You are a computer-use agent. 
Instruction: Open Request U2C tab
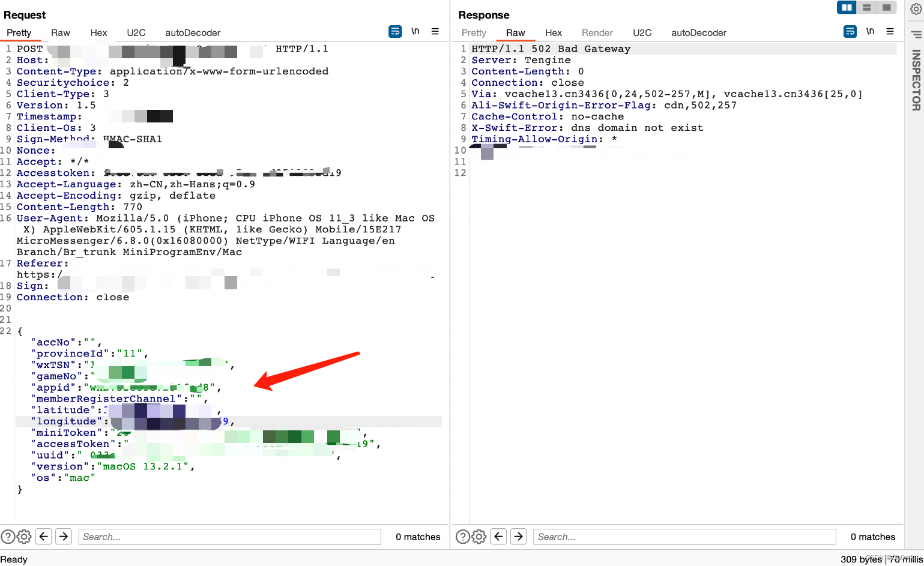tap(136, 33)
